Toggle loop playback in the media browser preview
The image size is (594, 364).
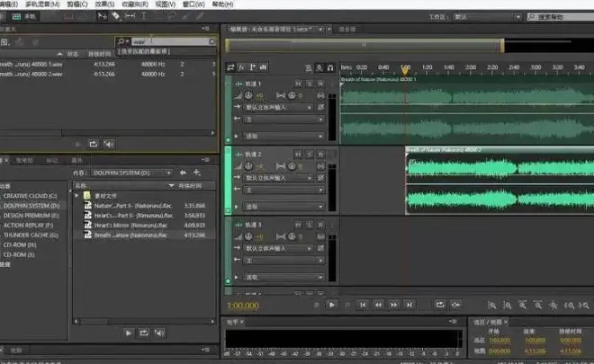[144, 333]
